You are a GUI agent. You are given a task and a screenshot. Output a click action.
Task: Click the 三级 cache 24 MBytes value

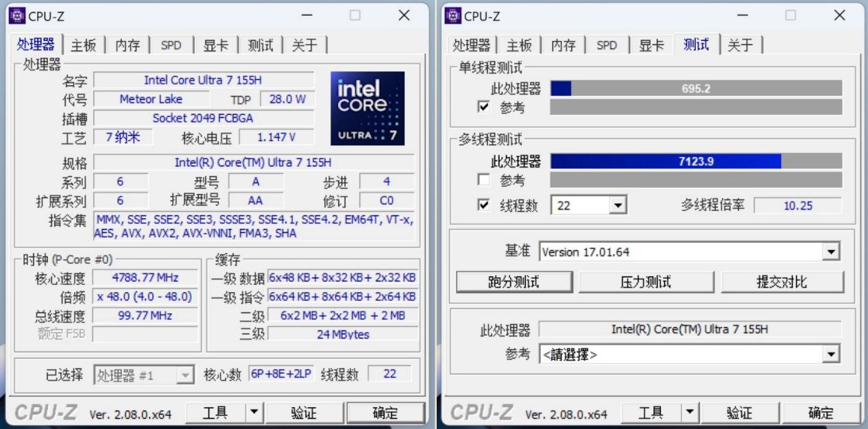[343, 334]
